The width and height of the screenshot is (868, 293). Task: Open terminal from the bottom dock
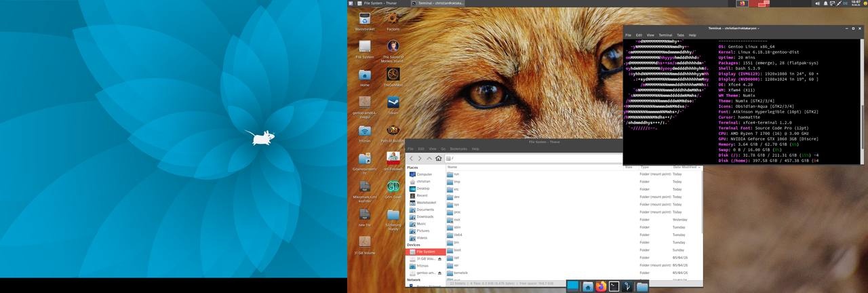click(614, 286)
